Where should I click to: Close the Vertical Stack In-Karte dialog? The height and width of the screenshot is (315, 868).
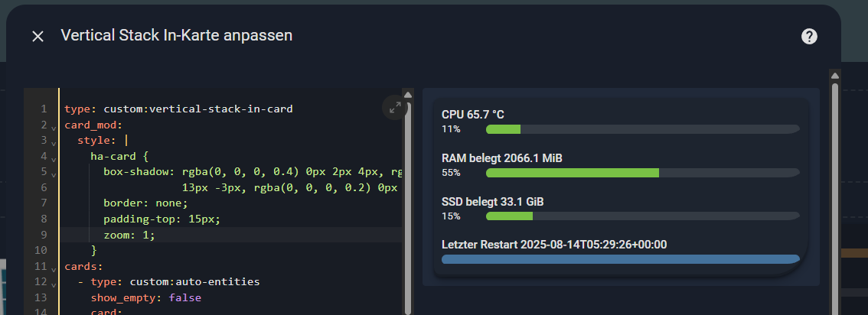pos(38,36)
